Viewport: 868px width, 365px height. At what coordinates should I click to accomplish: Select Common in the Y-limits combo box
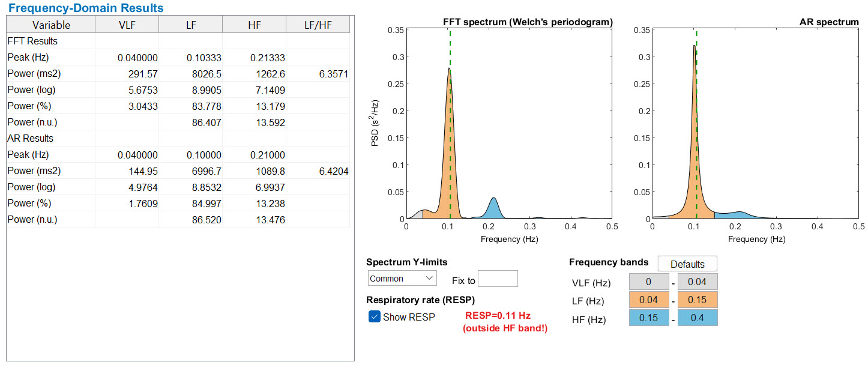tap(402, 278)
